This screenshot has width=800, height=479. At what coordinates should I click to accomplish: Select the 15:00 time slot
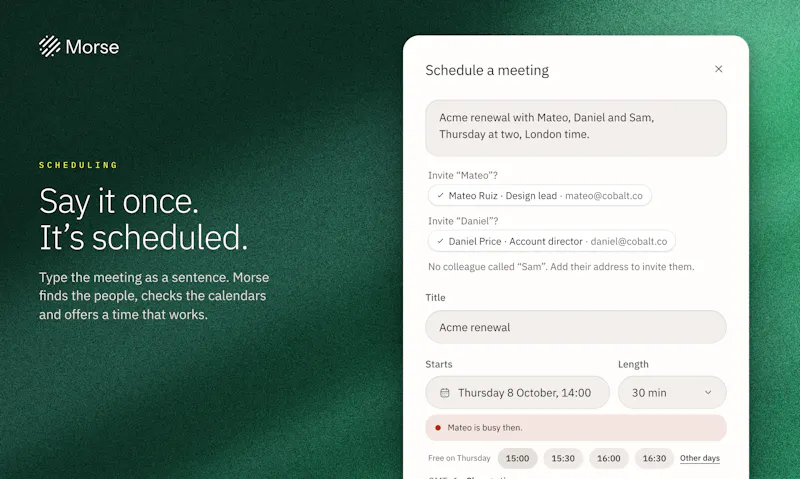click(517, 458)
